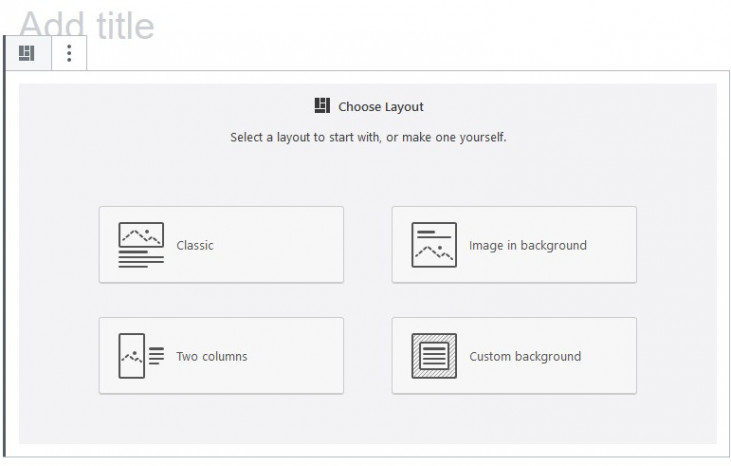
Task: Click empty gray area below the layout cards
Action: (367, 420)
